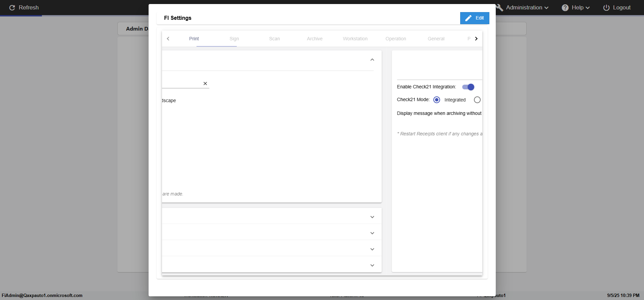The image size is (644, 300).
Task: Click the Help question mark icon
Action: coord(565,8)
